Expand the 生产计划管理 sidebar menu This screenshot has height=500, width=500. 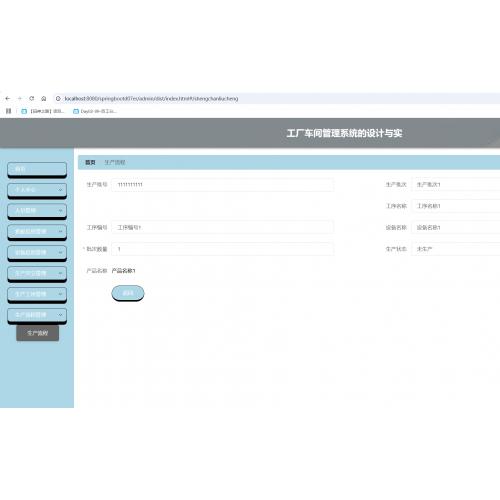(37, 273)
